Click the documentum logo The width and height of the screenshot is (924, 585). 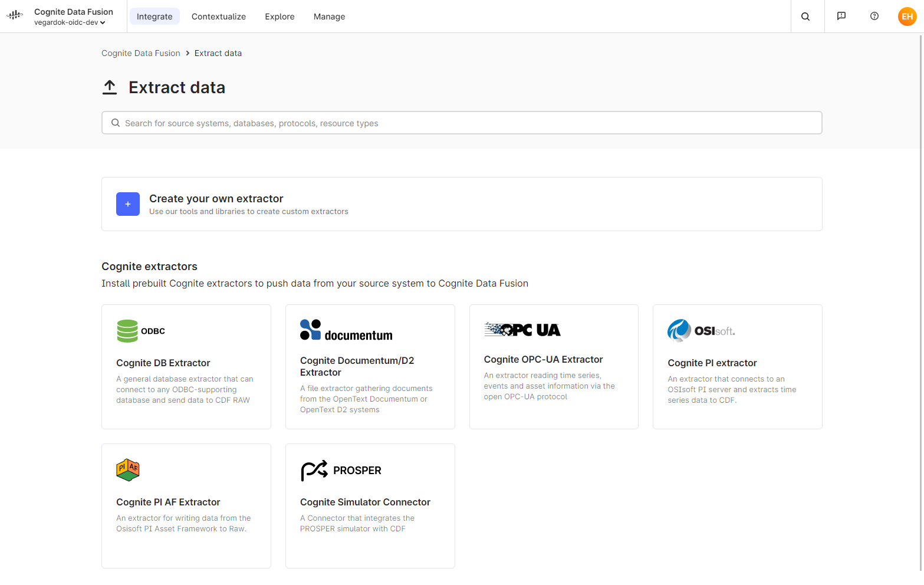coord(346,330)
